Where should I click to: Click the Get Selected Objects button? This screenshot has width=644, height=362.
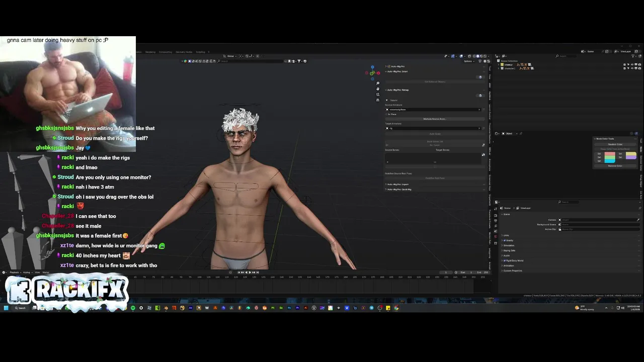tap(435, 81)
